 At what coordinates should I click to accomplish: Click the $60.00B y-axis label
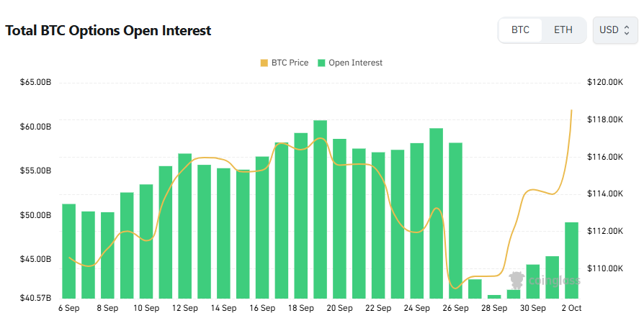36,127
